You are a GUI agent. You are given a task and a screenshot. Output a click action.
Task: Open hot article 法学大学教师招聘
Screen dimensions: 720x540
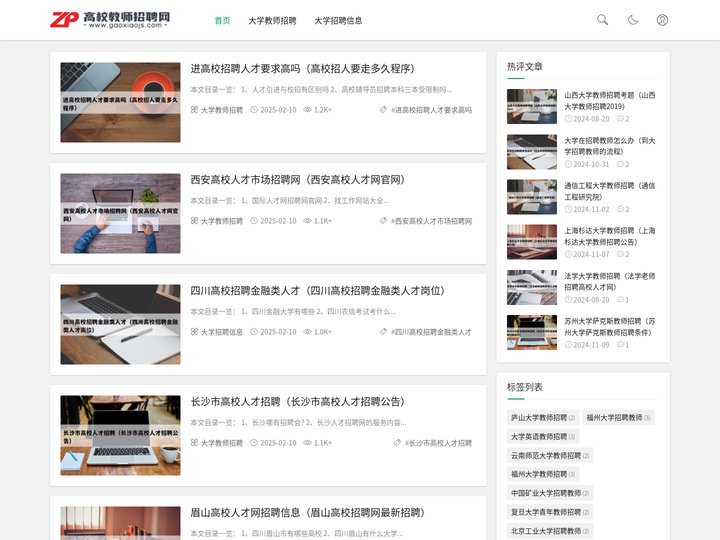pyautogui.click(x=610, y=281)
